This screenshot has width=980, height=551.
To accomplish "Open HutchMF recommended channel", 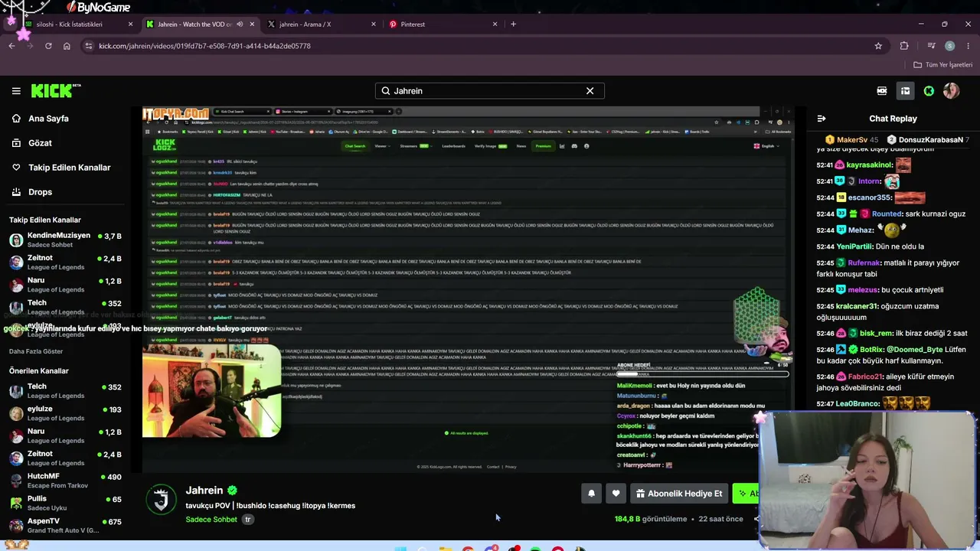I will coord(65,481).
